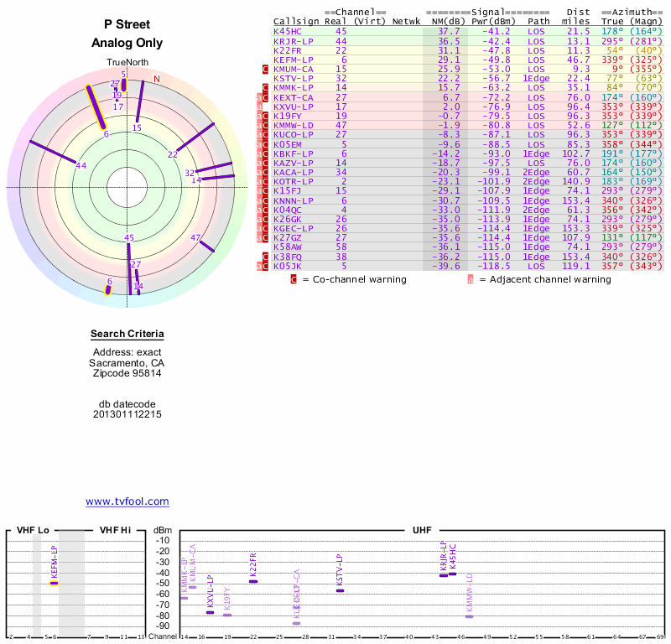This screenshot has height=644, width=671.
Task: Click the co-channel warning icon beside KMUM-CA
Action: click(x=266, y=69)
